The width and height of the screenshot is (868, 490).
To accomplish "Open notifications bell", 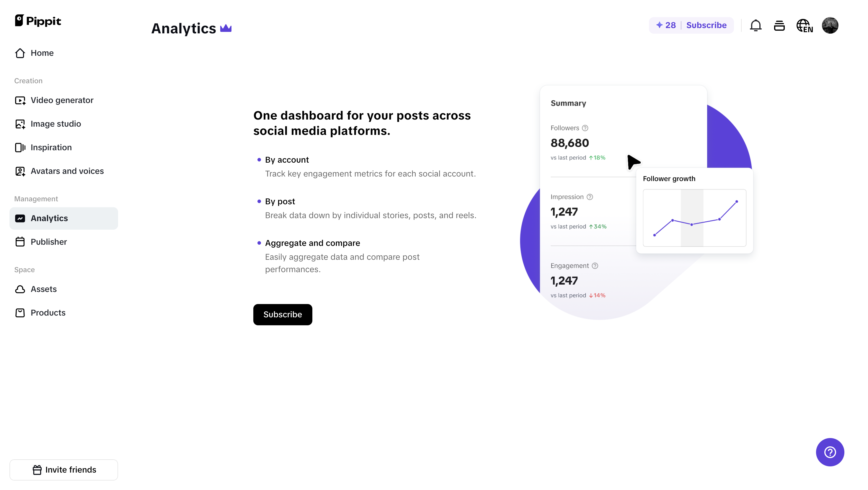I will point(756,25).
